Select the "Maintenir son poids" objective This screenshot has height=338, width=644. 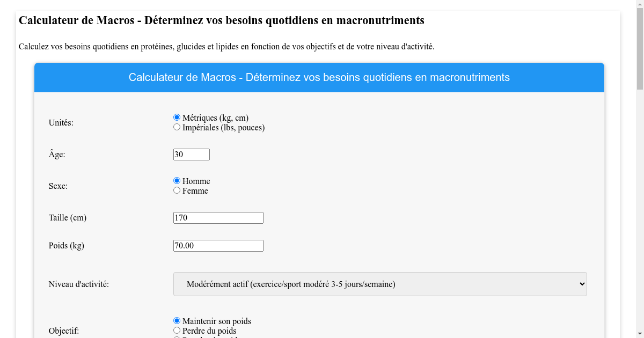(x=177, y=320)
